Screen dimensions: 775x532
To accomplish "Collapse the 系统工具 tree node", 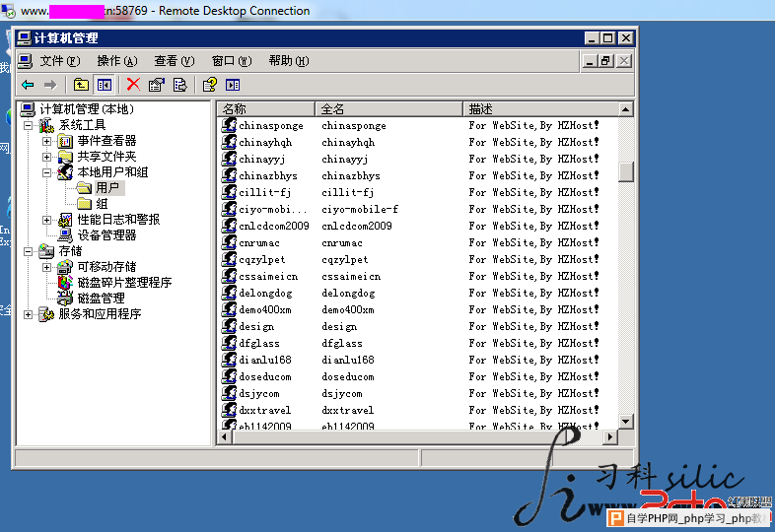I will point(29,125).
